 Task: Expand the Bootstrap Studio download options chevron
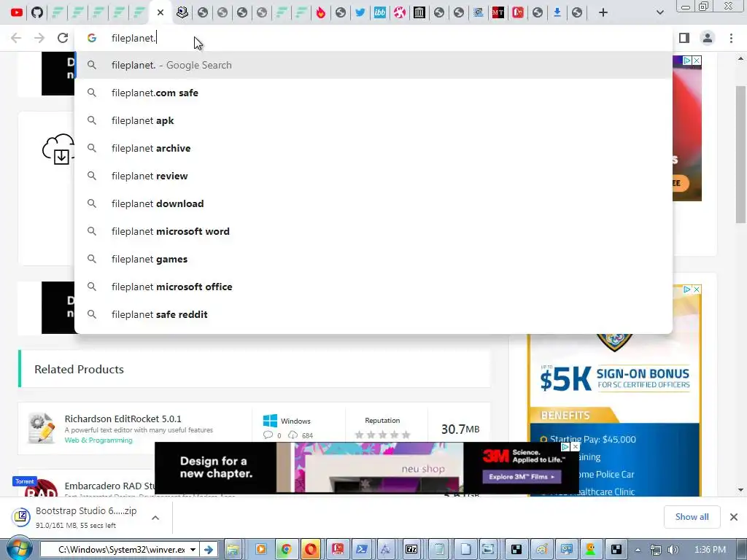[155, 518]
